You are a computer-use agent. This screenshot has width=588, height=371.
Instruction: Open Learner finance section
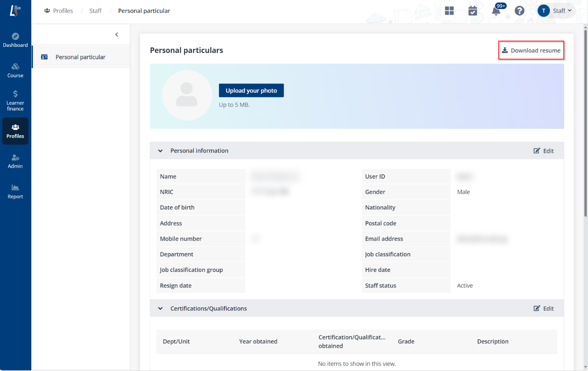coord(15,100)
